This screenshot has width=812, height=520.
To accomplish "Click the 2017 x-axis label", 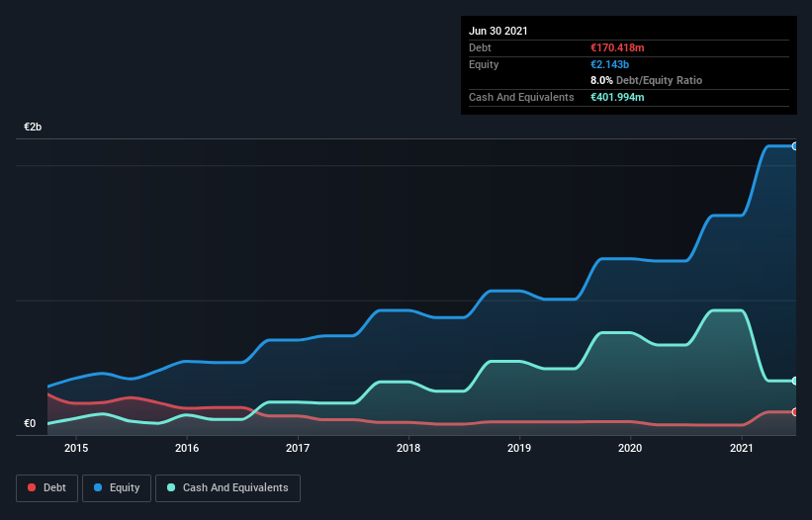I will 298,448.
